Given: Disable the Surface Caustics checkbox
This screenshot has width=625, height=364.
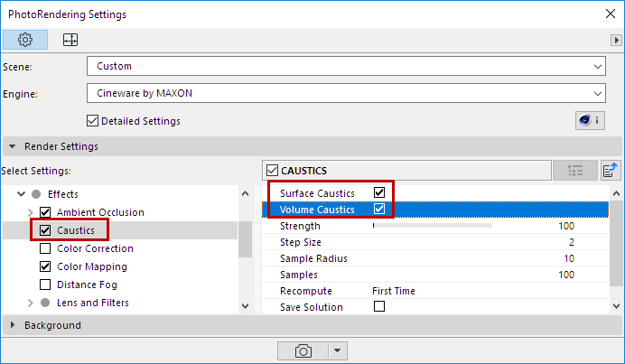Looking at the screenshot, I should click(x=379, y=193).
